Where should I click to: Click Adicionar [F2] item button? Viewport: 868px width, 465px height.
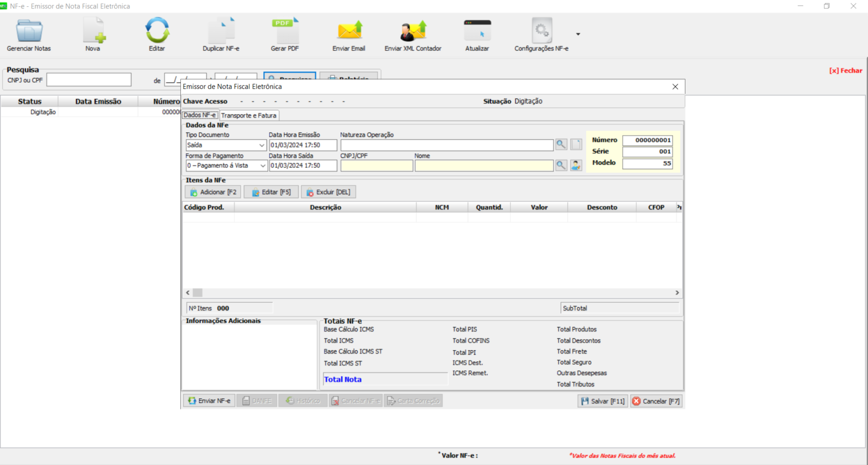click(x=213, y=192)
